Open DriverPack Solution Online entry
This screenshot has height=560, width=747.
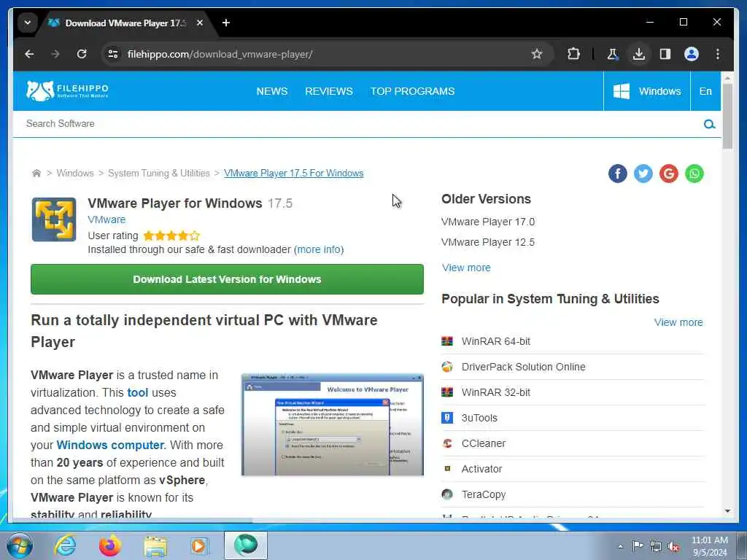click(x=523, y=367)
